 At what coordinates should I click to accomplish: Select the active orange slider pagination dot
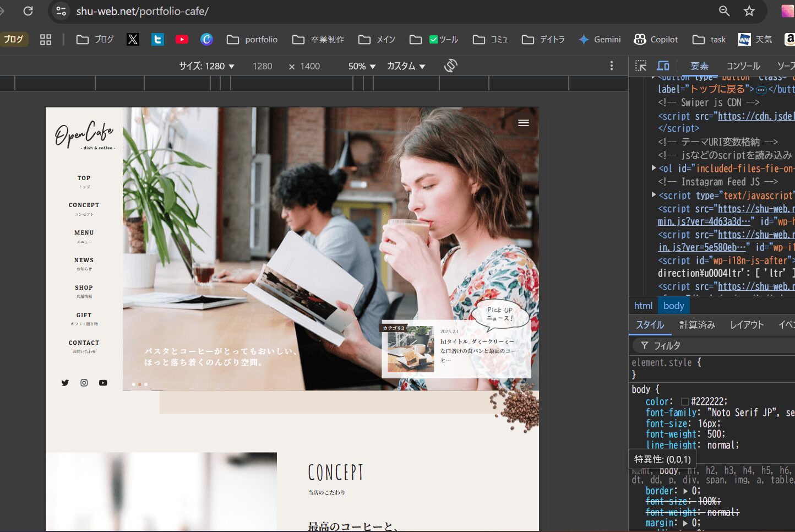pos(139,384)
